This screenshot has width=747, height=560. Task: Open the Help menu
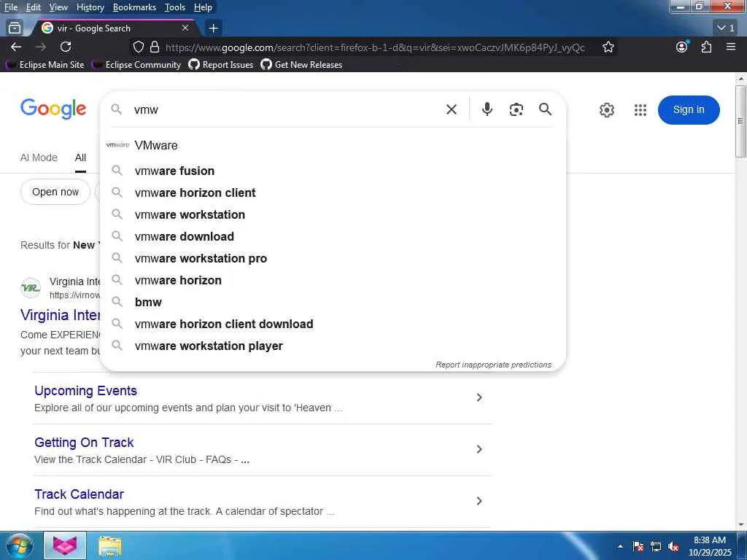[203, 7]
